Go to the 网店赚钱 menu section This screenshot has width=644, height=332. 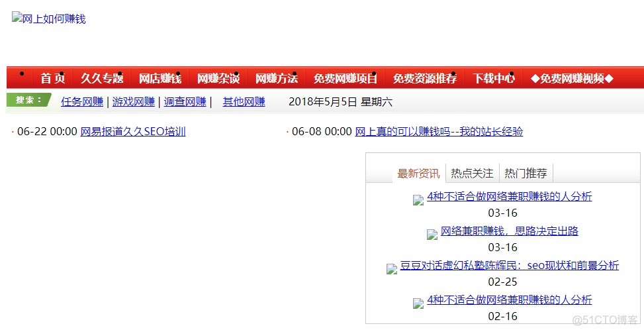point(160,78)
